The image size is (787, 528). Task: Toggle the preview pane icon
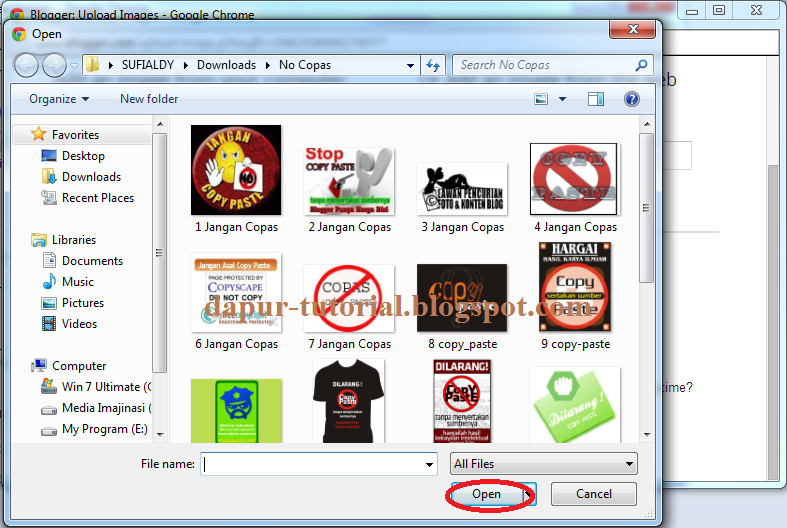point(596,99)
